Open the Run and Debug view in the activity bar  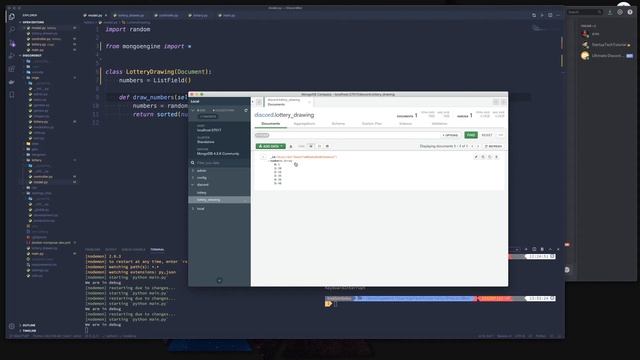click(x=12, y=56)
